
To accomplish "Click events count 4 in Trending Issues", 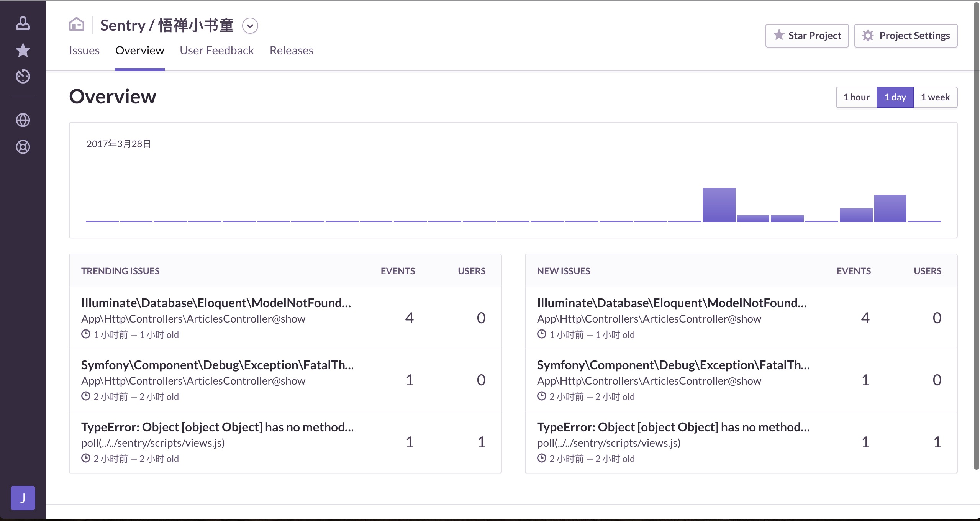I will click(x=409, y=318).
